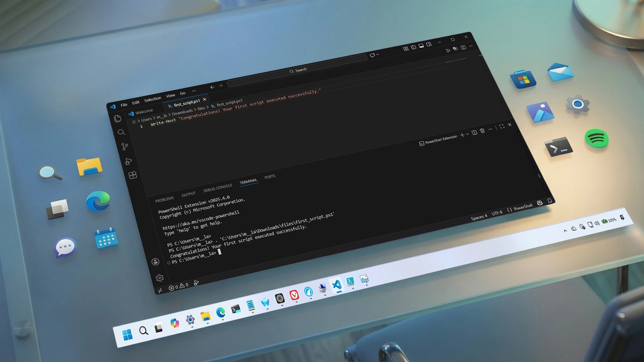The height and width of the screenshot is (362, 644).
Task: Click the Run script play icon
Action: point(448,51)
